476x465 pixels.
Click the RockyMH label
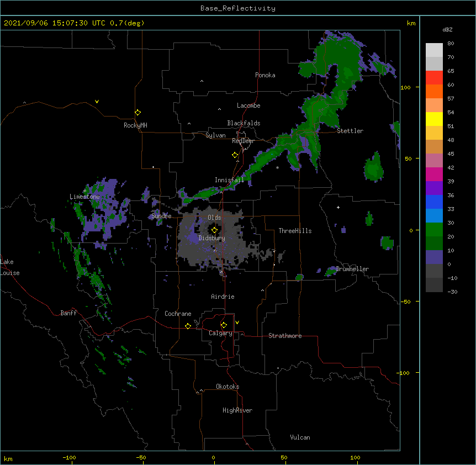pyautogui.click(x=135, y=125)
